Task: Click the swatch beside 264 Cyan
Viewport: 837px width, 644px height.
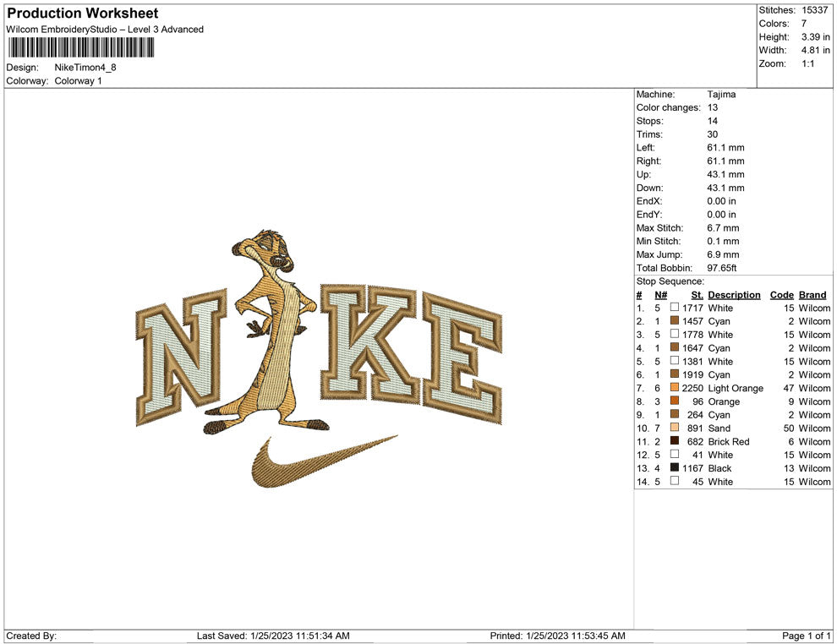Action: point(675,414)
